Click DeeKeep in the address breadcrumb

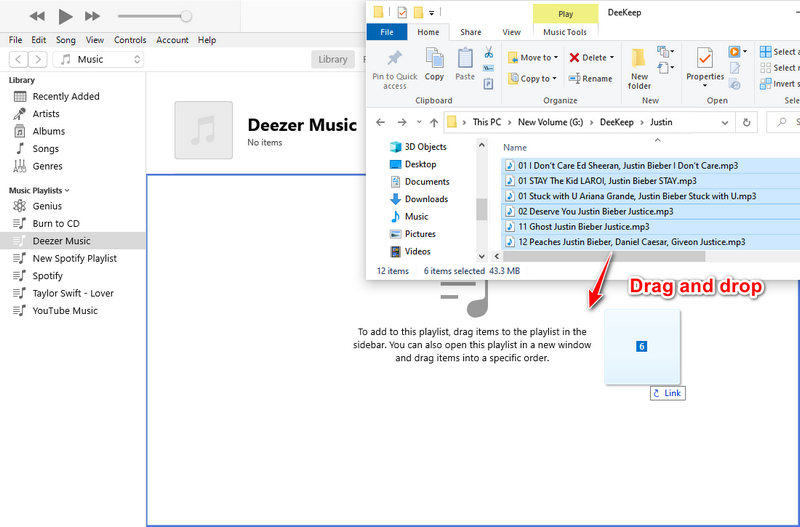(x=616, y=122)
